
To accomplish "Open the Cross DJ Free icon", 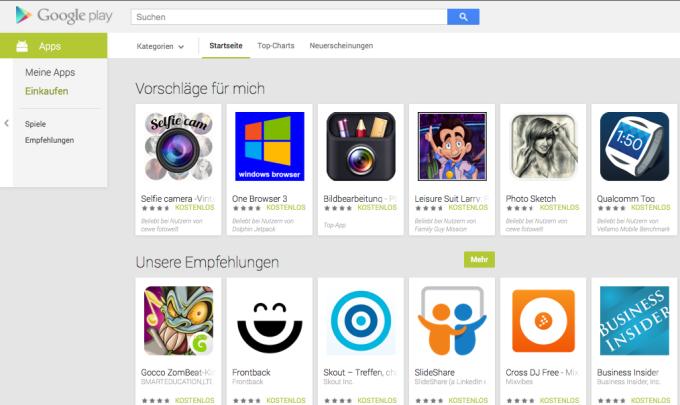I will point(543,321).
